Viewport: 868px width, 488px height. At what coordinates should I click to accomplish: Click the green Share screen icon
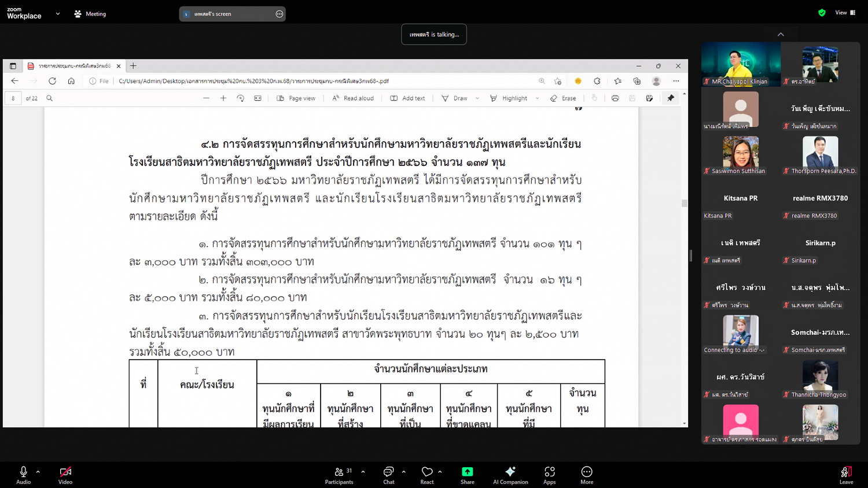point(467,472)
